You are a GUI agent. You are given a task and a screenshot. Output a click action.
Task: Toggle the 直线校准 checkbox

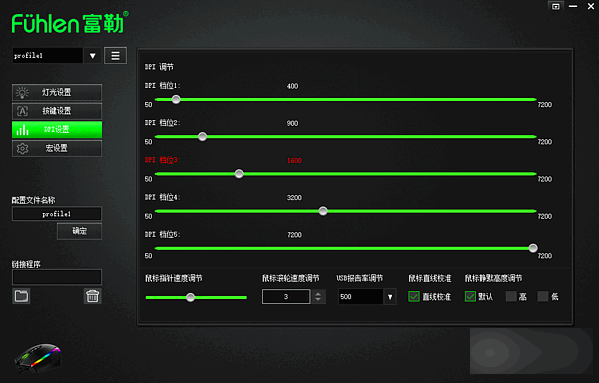414,296
